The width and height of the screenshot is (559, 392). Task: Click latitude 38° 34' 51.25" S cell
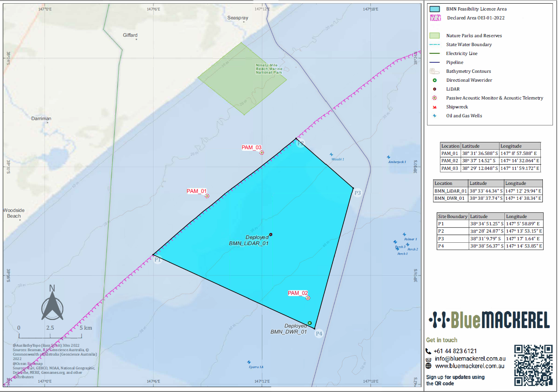[x=487, y=224]
